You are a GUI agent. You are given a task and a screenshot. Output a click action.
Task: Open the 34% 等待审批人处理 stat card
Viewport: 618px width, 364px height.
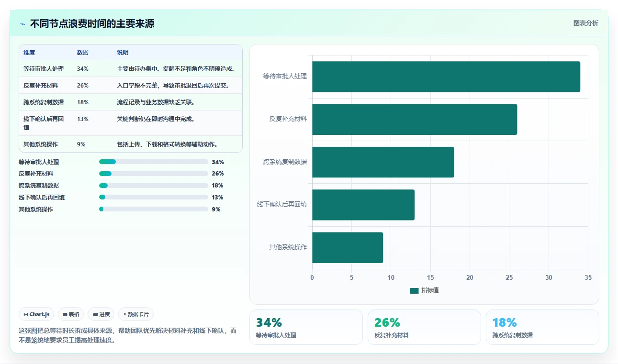tap(306, 327)
